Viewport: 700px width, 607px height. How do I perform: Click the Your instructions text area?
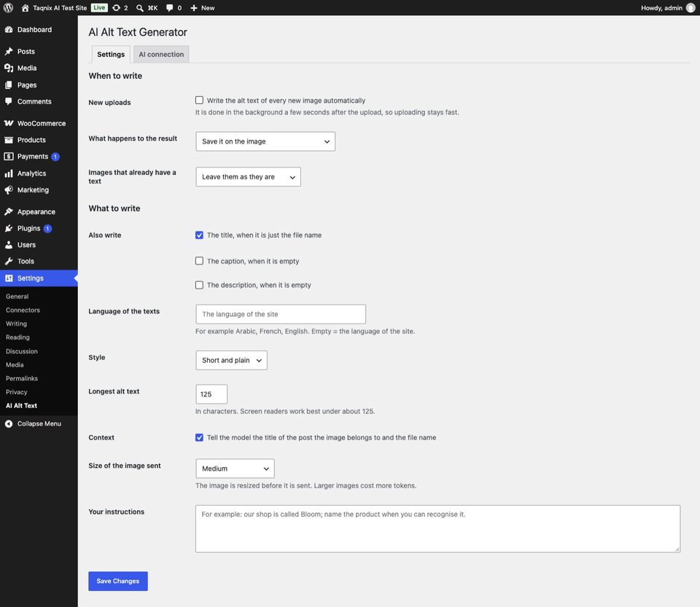click(x=438, y=529)
